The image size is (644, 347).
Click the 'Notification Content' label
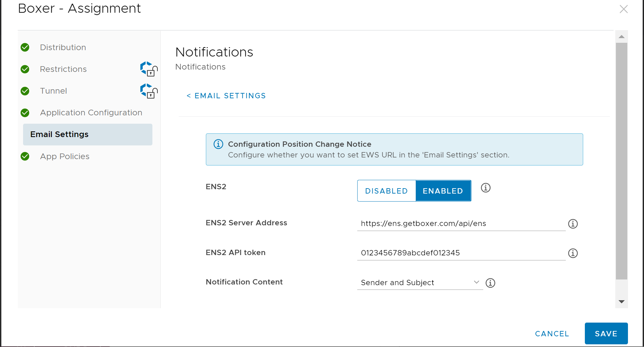click(244, 282)
